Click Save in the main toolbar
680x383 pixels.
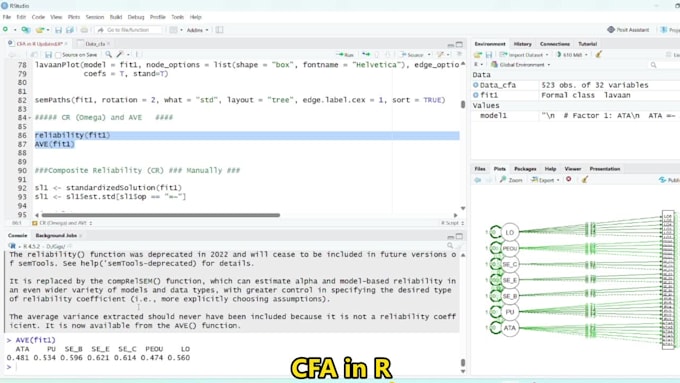coord(58,29)
